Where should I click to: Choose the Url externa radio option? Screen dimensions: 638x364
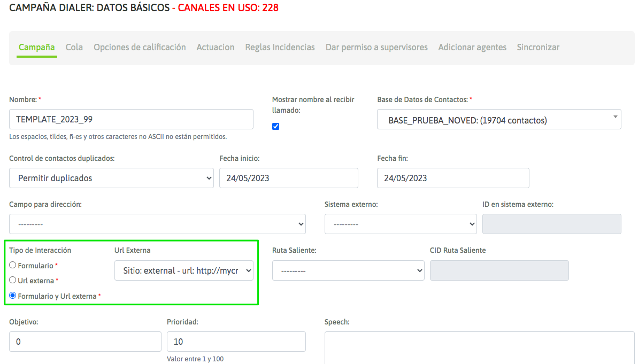[x=13, y=280]
